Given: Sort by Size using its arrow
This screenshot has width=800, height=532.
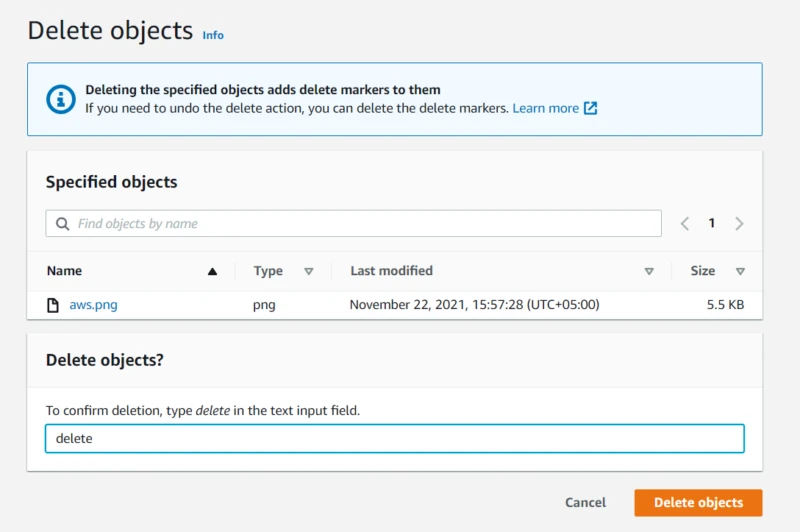Looking at the screenshot, I should [740, 271].
